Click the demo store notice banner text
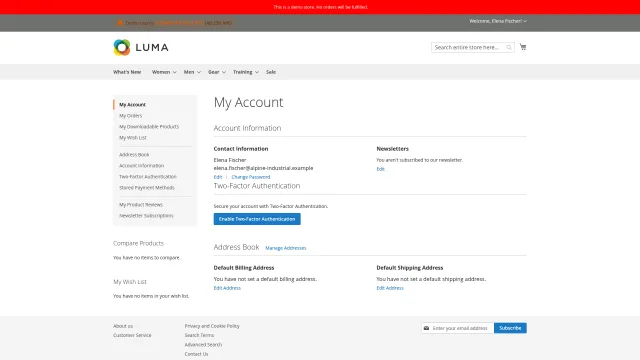The width and height of the screenshot is (640, 360). click(x=320, y=7)
